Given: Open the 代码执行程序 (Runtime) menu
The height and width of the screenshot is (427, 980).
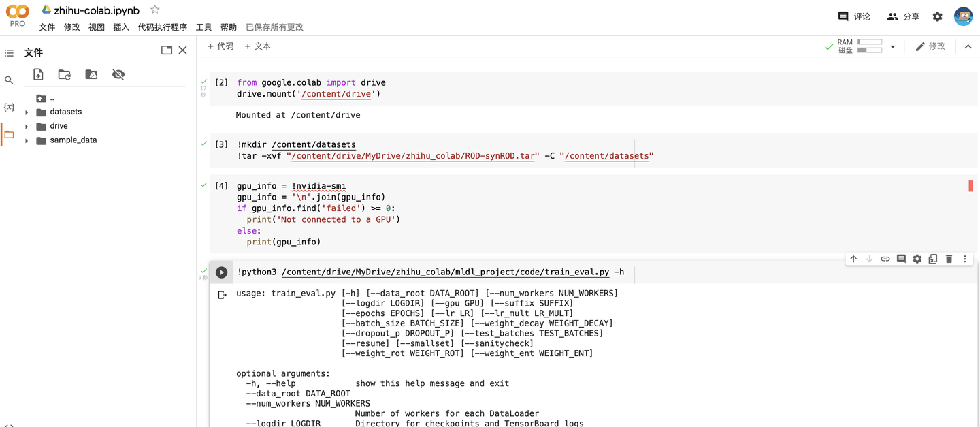Looking at the screenshot, I should 162,27.
